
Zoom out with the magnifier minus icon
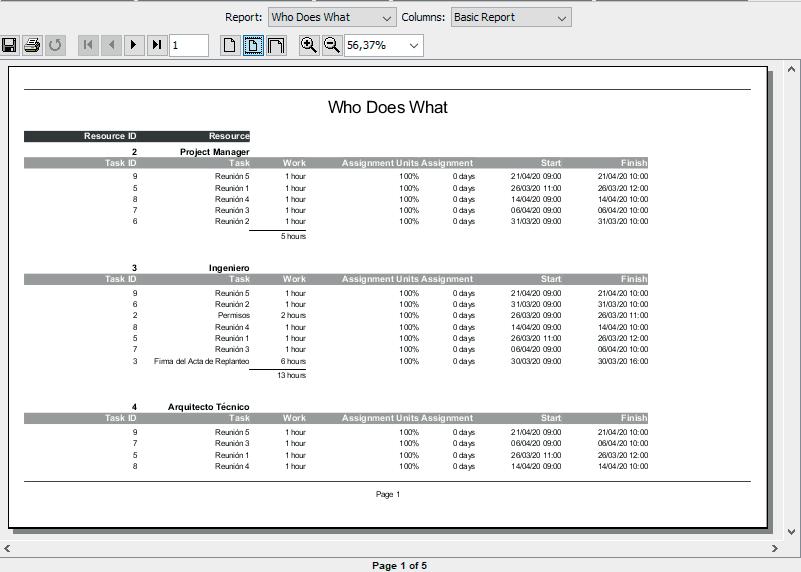coord(332,45)
